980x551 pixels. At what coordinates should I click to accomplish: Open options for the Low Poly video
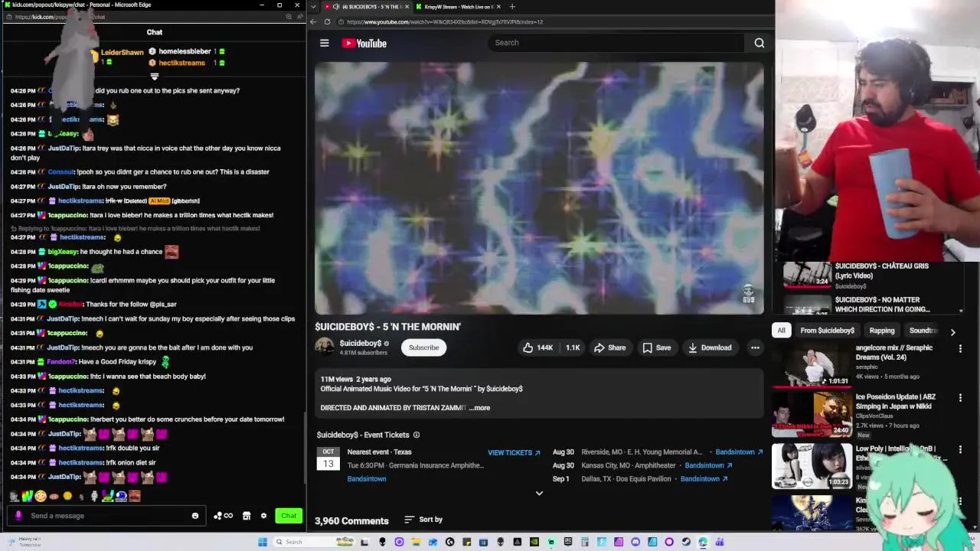[960, 450]
